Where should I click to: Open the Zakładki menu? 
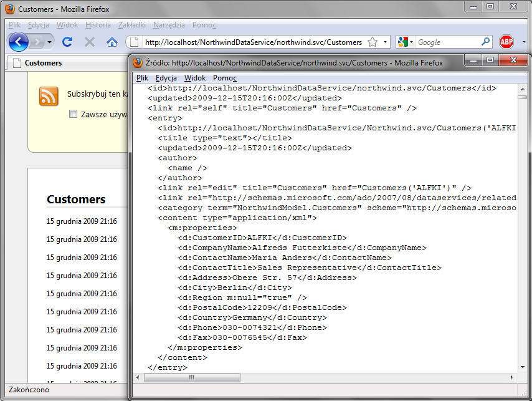[x=131, y=25]
